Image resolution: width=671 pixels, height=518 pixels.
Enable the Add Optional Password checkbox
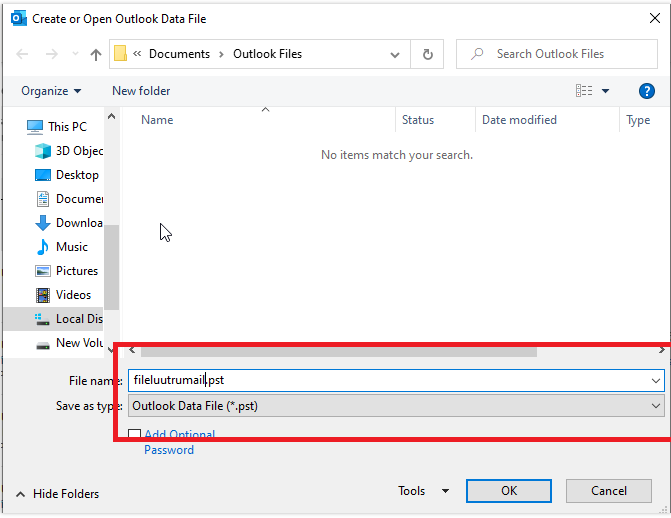click(x=134, y=435)
